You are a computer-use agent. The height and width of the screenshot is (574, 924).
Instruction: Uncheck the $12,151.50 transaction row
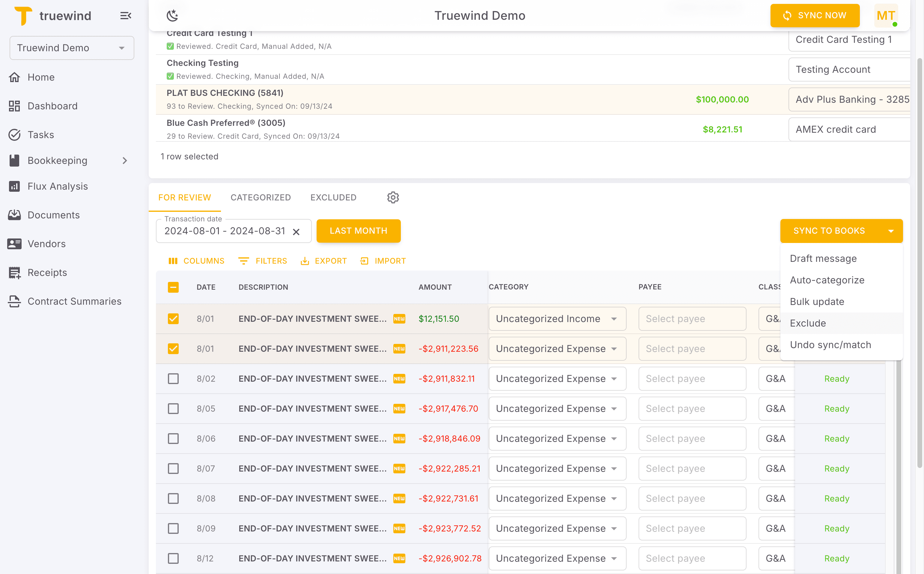point(173,319)
